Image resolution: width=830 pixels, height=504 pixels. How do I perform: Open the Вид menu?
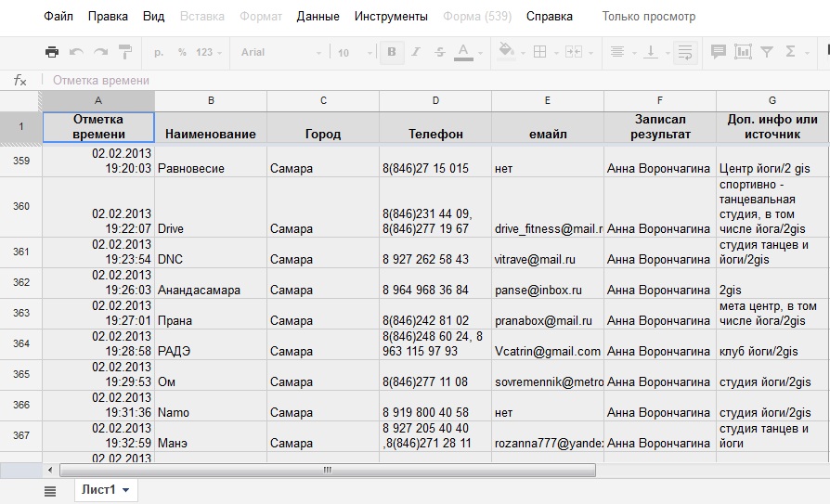coord(153,17)
